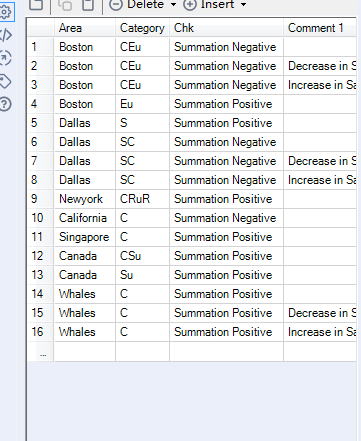This screenshot has width=361, height=441.
Task: Click 'Increase in Sa' comment in row 16
Action: coord(320,332)
